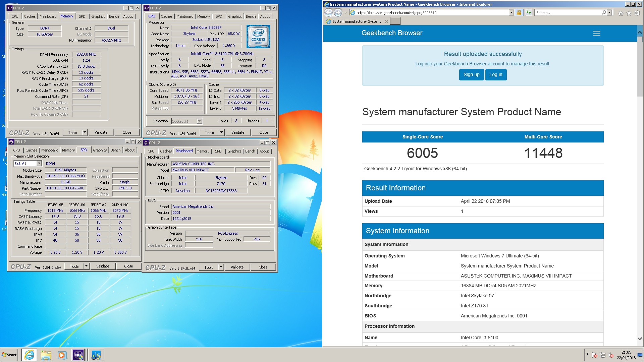The width and height of the screenshot is (644, 362).
Task: Click the Geekbench Sign up button
Action: [x=471, y=75]
